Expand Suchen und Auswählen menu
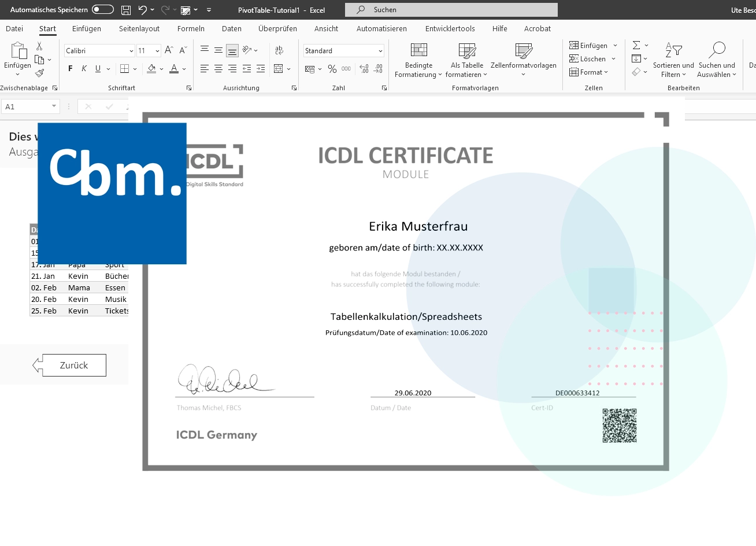This screenshot has height=546, width=756. point(717,60)
